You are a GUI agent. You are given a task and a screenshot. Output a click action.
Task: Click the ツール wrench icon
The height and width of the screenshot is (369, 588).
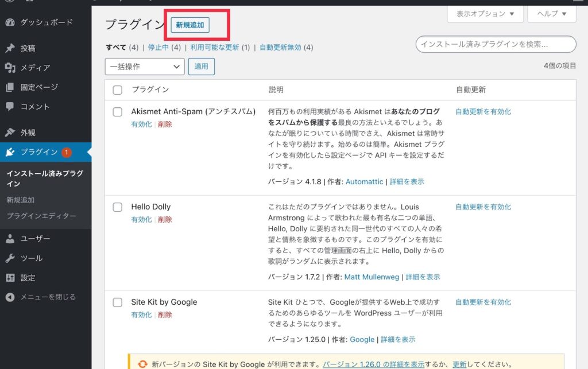coord(10,258)
